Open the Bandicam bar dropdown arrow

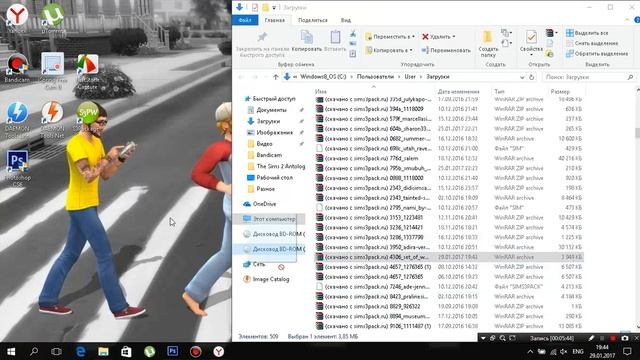coord(483,338)
